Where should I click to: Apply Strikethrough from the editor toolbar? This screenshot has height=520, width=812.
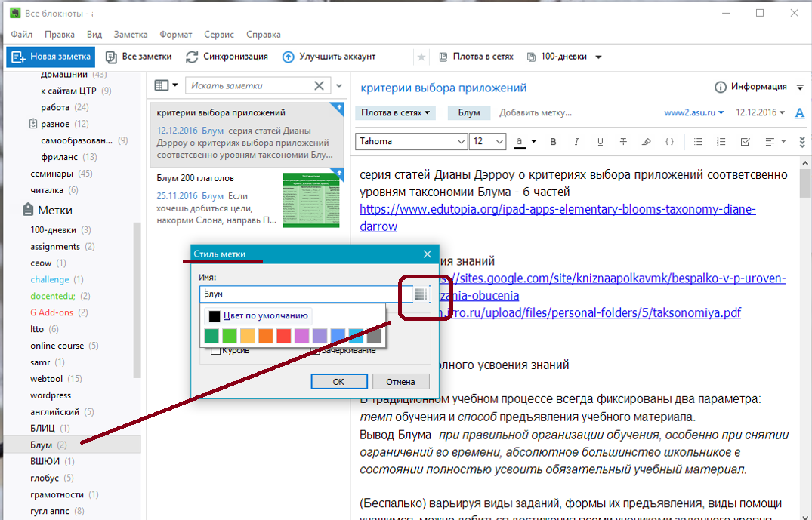coord(623,141)
